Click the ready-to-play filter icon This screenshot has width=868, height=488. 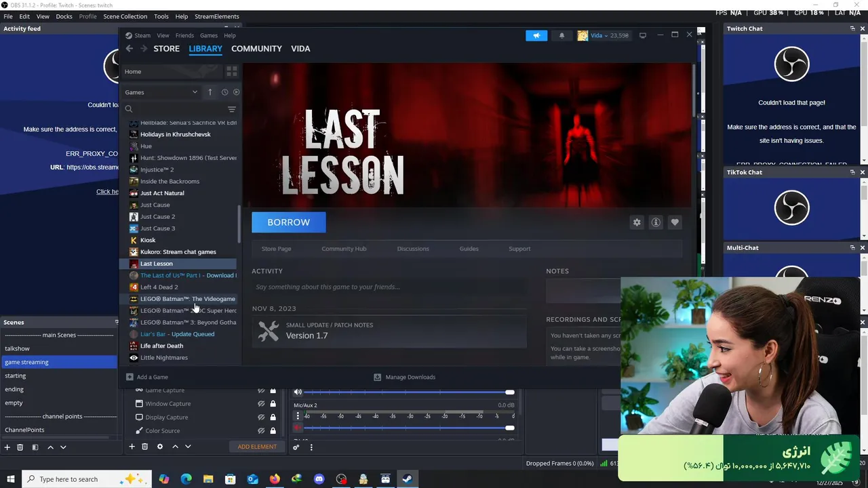click(x=236, y=92)
